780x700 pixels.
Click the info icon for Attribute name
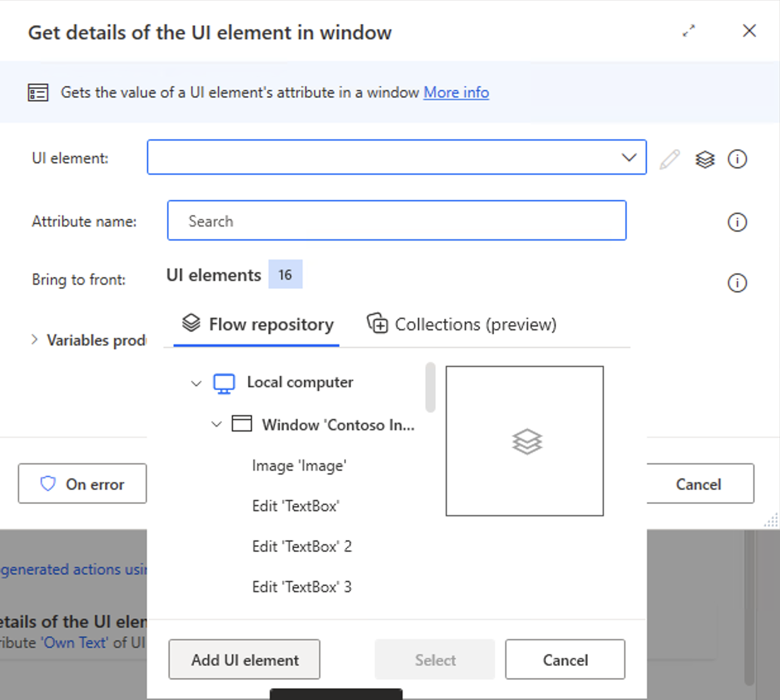coord(737,222)
